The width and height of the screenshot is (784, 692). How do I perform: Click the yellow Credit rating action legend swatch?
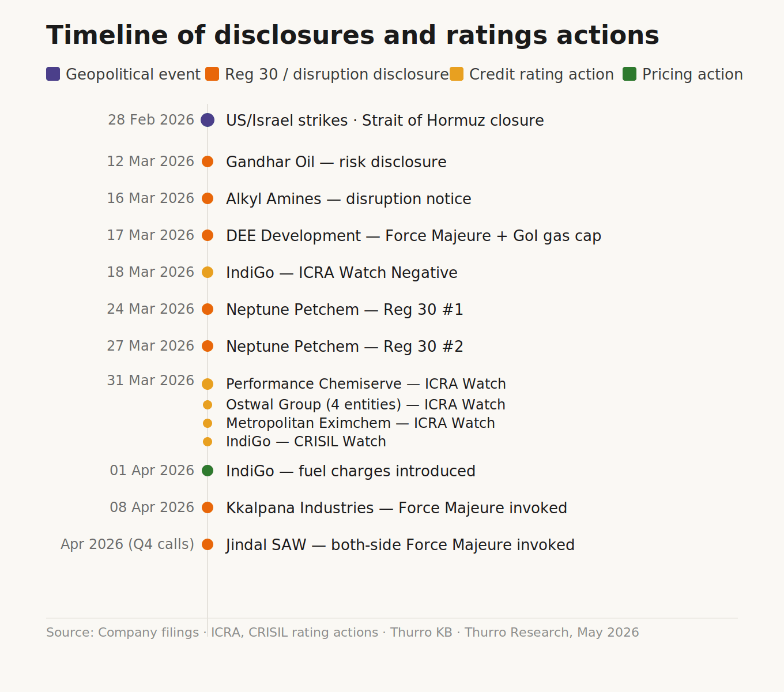click(x=457, y=74)
